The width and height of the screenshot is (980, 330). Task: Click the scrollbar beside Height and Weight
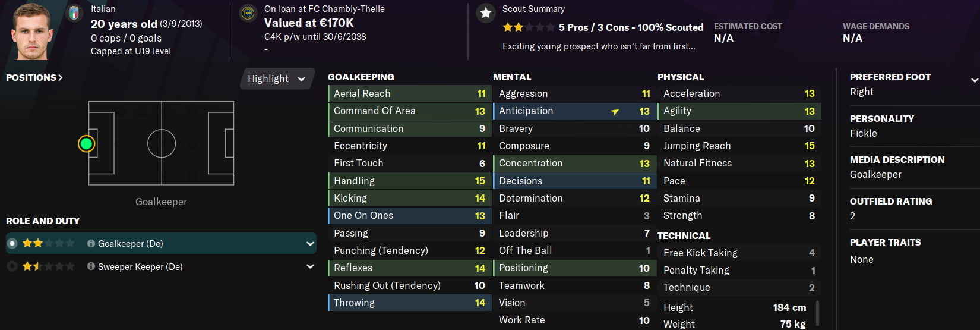(x=818, y=313)
